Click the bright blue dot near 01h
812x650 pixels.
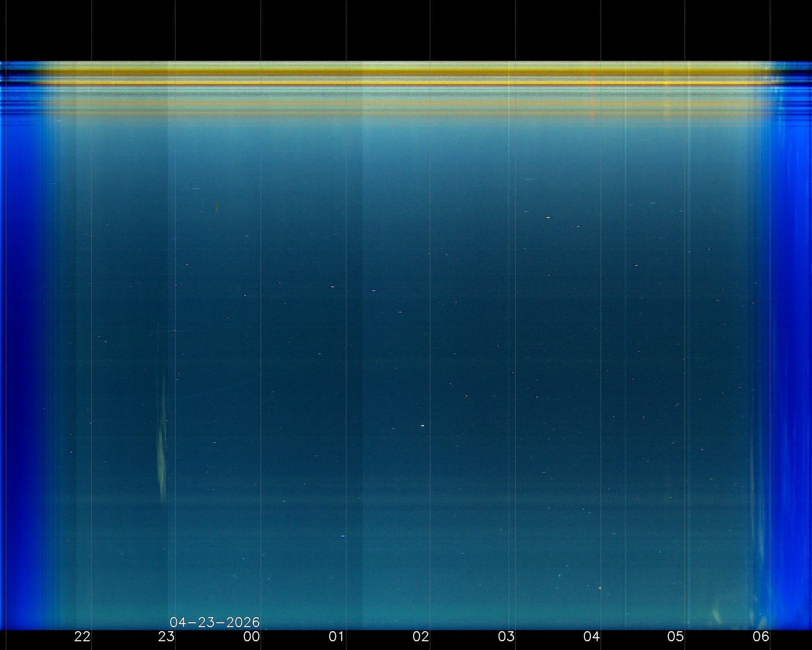point(343,536)
